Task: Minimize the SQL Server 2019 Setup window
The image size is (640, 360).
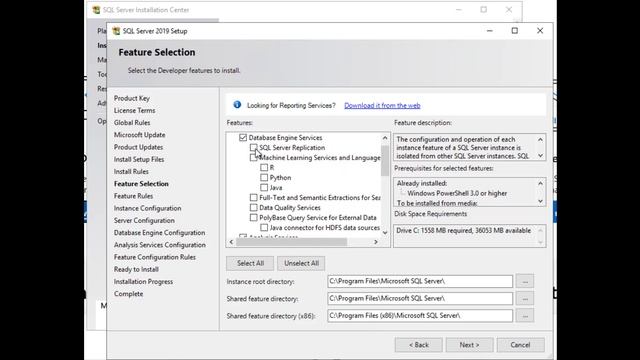Action: (x=490, y=31)
